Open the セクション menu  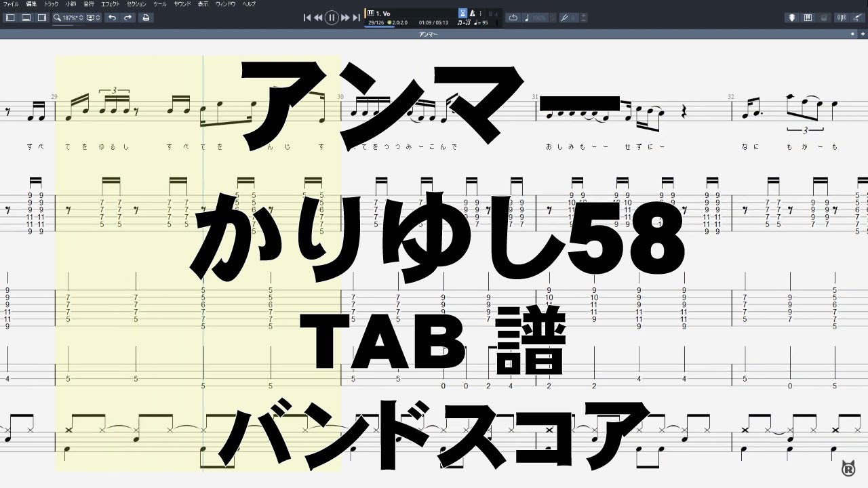click(x=136, y=4)
